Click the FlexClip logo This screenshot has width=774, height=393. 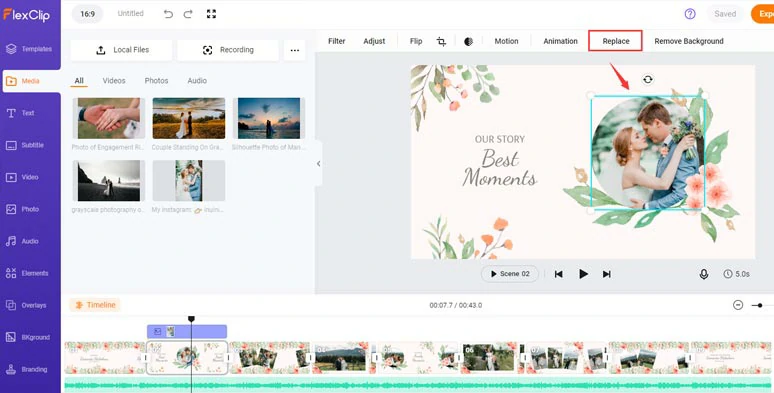tap(27, 15)
